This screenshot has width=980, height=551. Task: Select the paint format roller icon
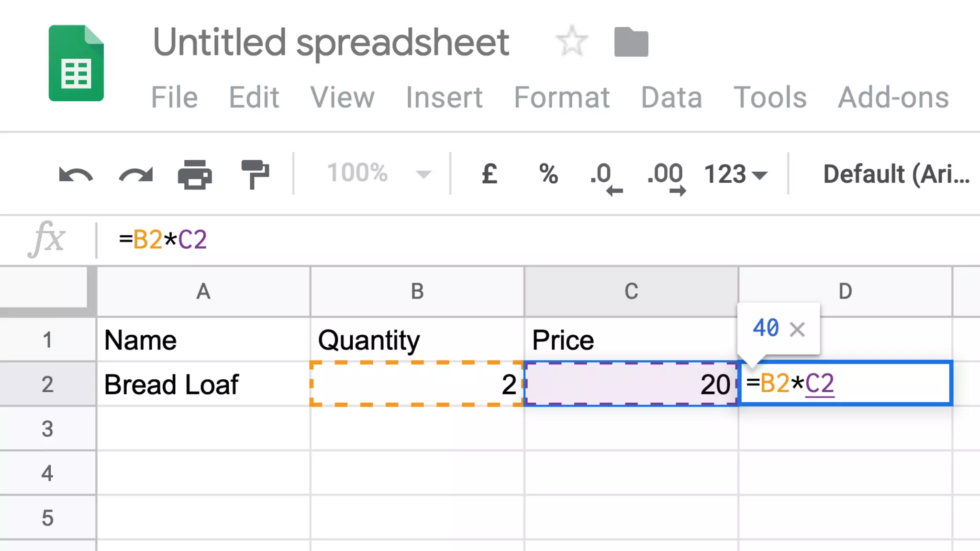click(255, 175)
